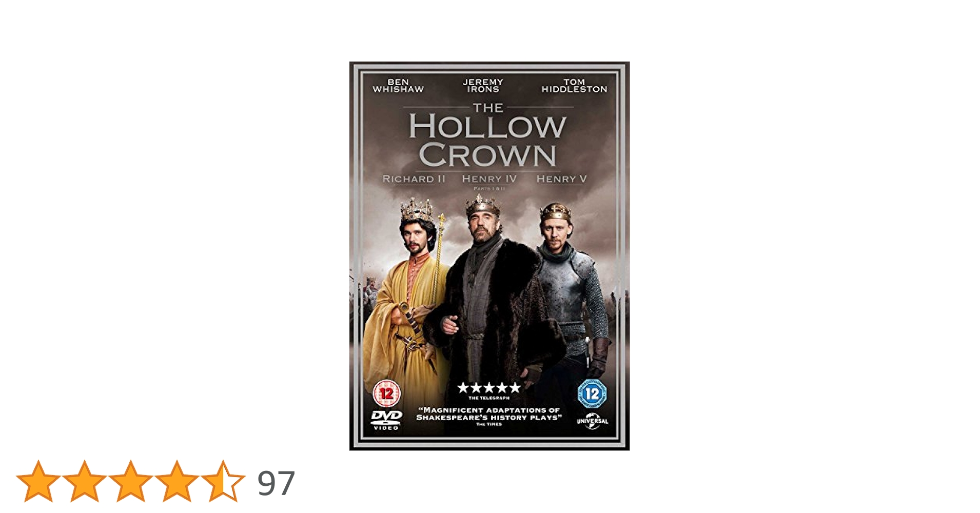
Task: Click the Henry V label
Action: click(x=561, y=179)
